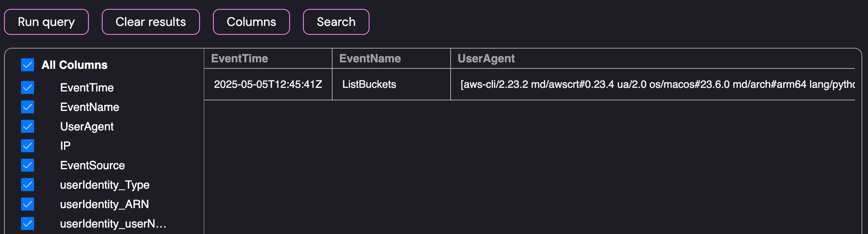Click the ListBuckets event name cell
868x234 pixels.
click(369, 84)
